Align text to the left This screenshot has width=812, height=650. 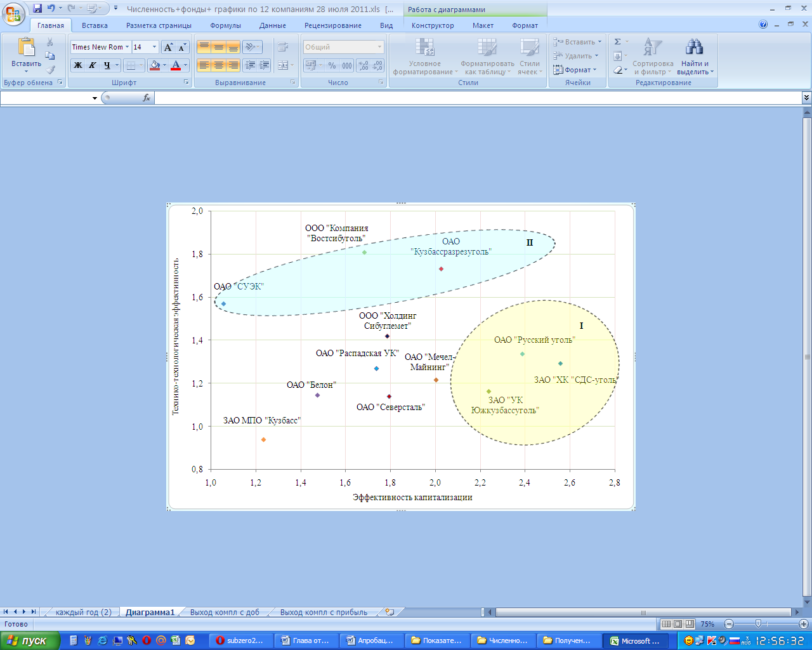coord(204,65)
